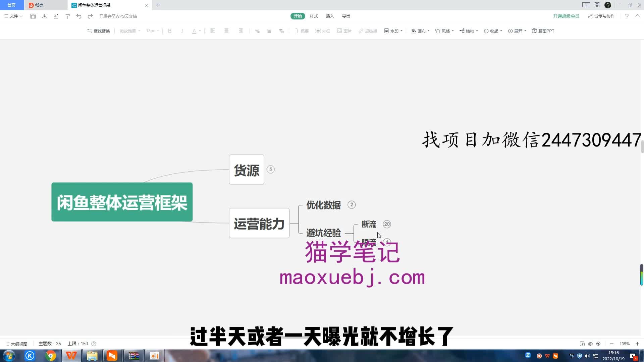Screen dimensions: 644x362
Task: Insert an image into the mind map
Action: click(344, 31)
